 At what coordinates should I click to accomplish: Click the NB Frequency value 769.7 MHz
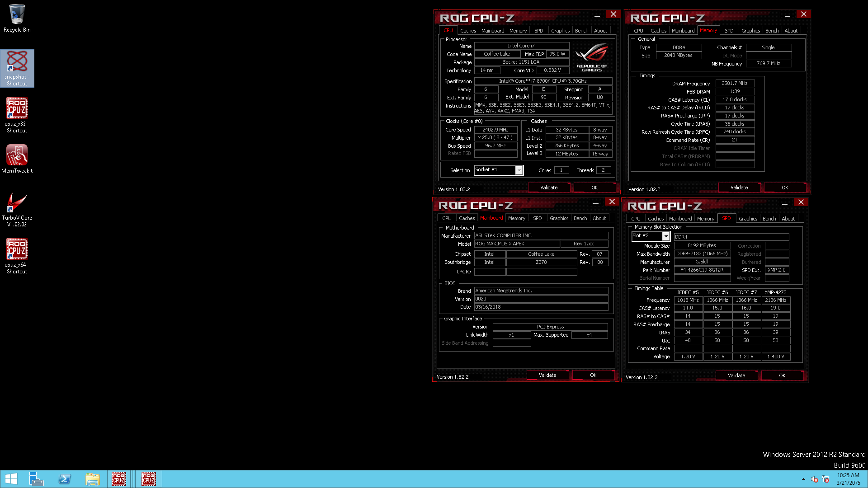(x=769, y=63)
